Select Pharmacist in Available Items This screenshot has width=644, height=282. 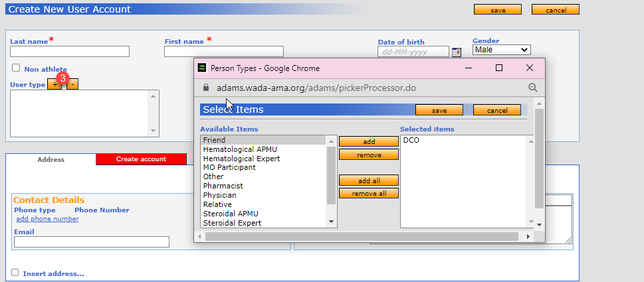tap(264, 186)
